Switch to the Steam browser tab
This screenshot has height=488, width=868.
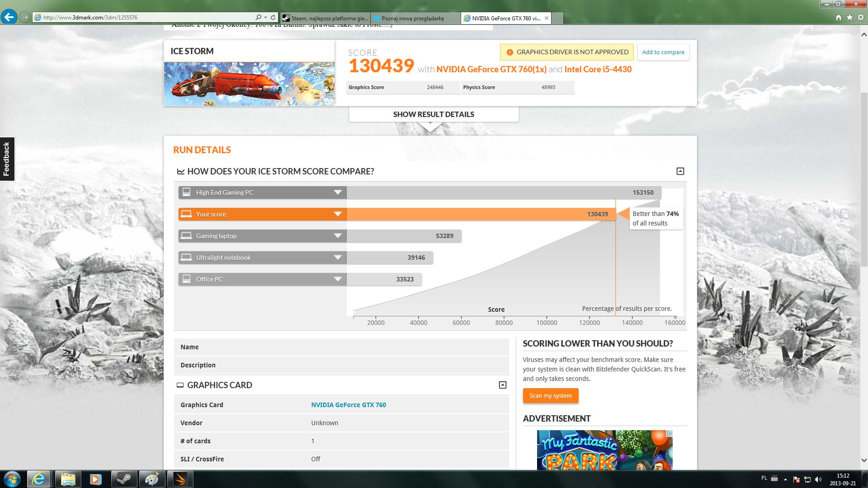325,19
